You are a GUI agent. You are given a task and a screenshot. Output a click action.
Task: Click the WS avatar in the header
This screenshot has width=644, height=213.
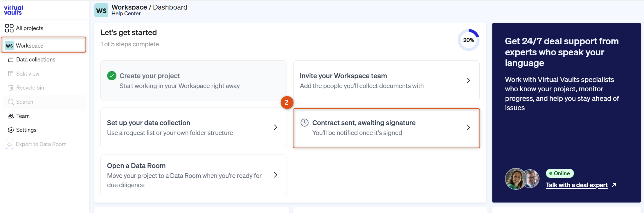(x=101, y=10)
